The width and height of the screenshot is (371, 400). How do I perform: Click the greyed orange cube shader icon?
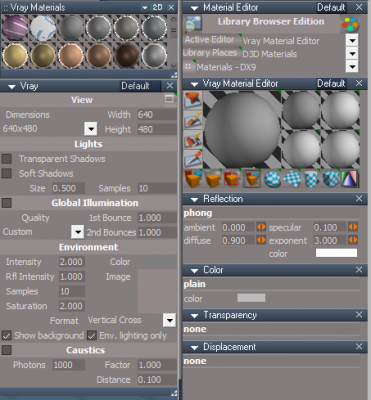pyautogui.click(x=213, y=179)
